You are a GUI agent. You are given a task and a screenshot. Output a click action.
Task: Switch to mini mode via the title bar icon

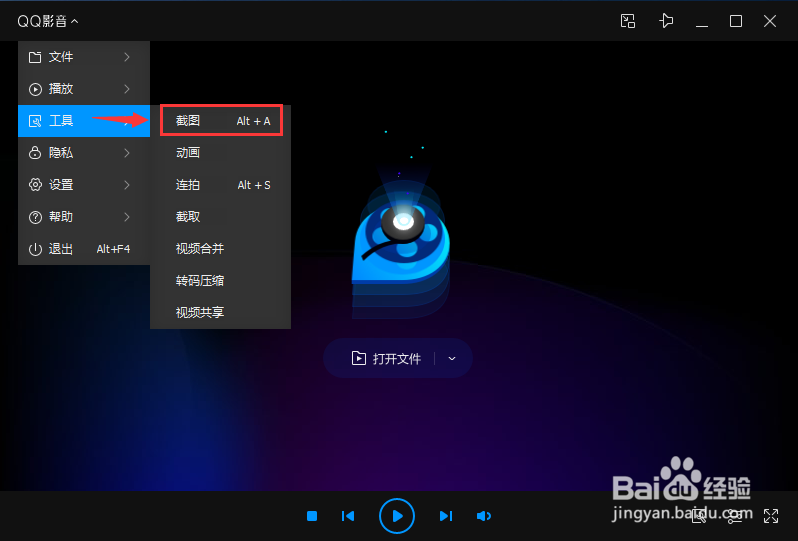(628, 21)
